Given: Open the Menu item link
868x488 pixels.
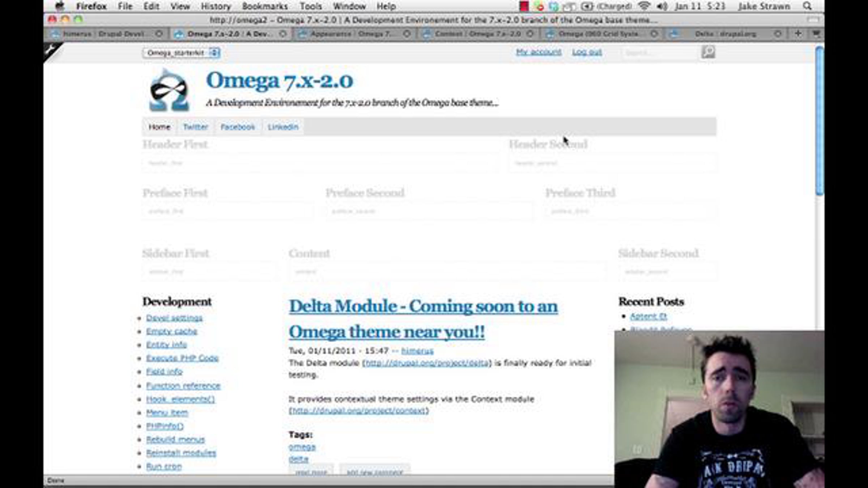Looking at the screenshot, I should (167, 412).
